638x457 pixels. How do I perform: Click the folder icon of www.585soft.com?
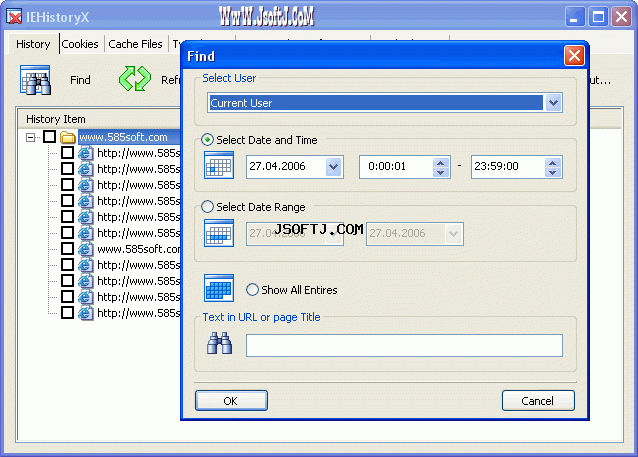(x=68, y=137)
